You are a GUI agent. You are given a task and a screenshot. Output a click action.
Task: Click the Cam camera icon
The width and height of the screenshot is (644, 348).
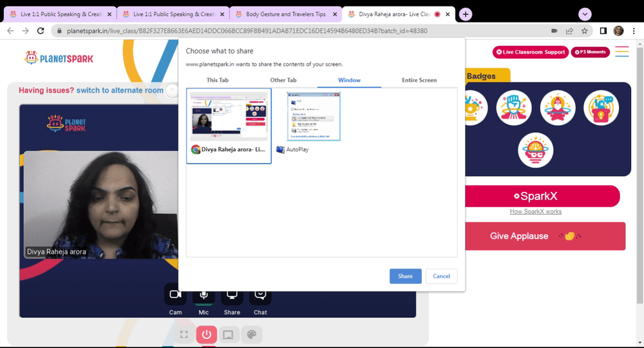[x=175, y=295]
